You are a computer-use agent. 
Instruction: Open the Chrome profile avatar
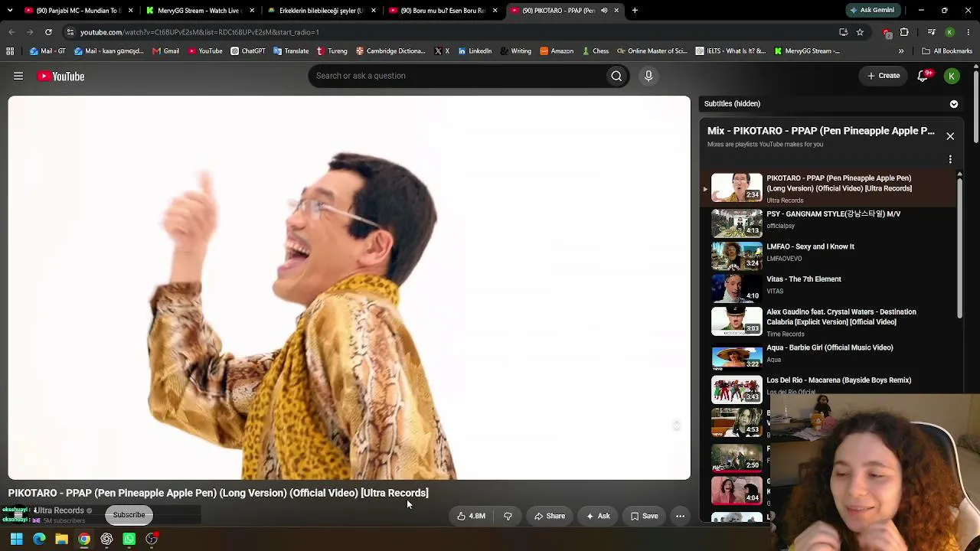[949, 32]
